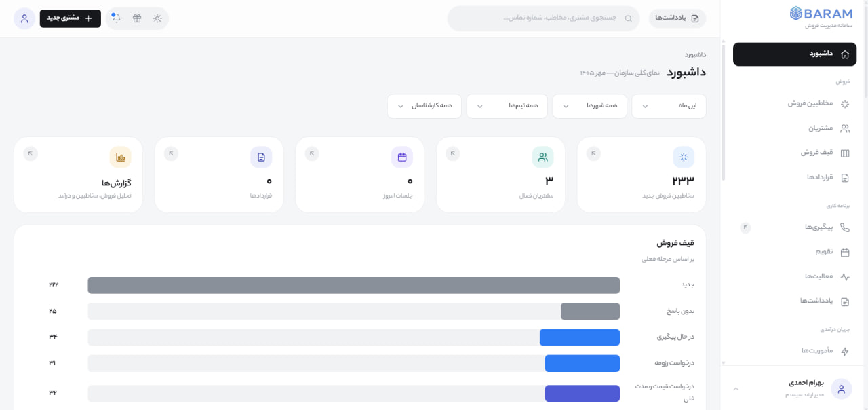Image resolution: width=868 pixels, height=410 pixels.
Task: Open مأموریت‌ها menu item
Action: 795,352
